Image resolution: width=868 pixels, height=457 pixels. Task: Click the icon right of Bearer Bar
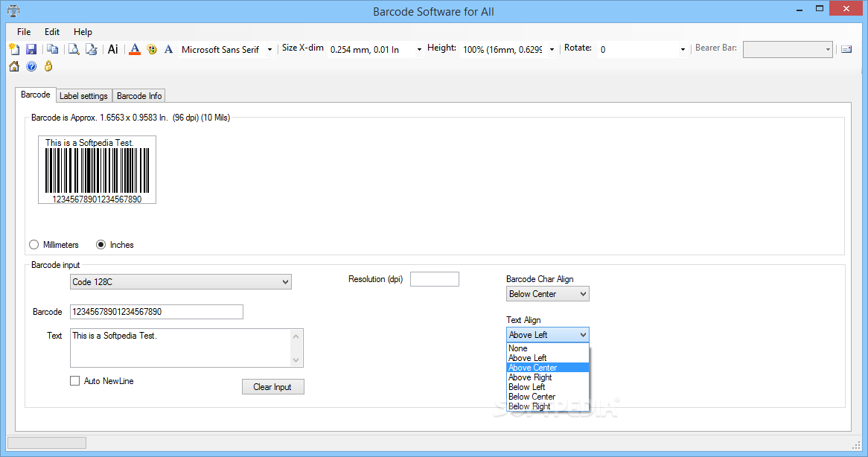846,49
